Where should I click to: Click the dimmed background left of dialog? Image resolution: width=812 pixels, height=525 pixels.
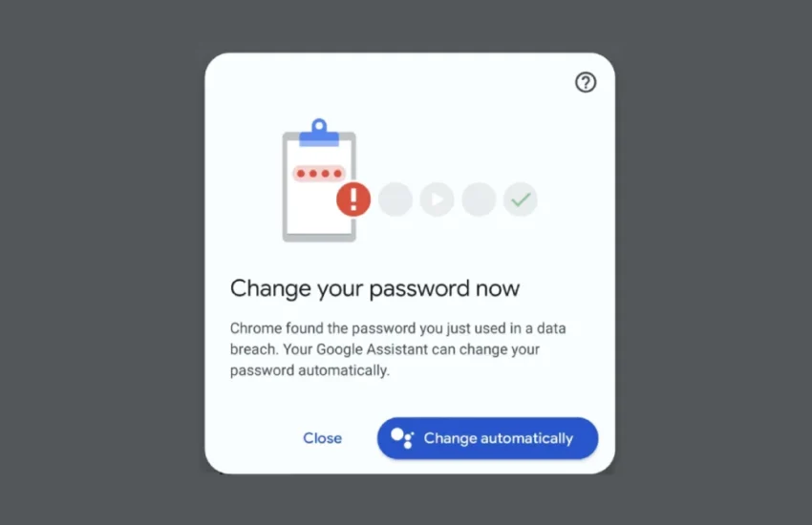coord(102,262)
